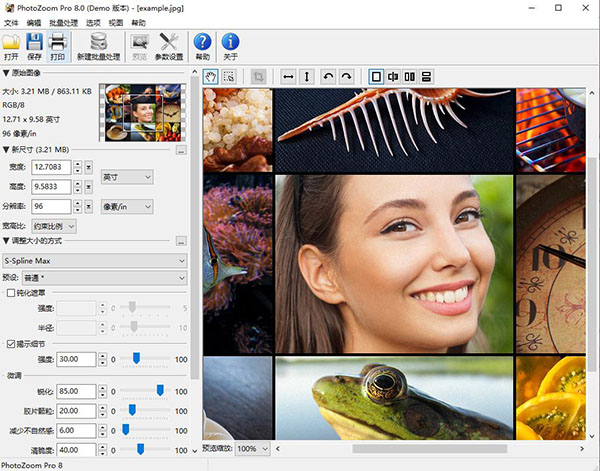Select the hand pan tool
Screen dimensions: 600x471
212,76
